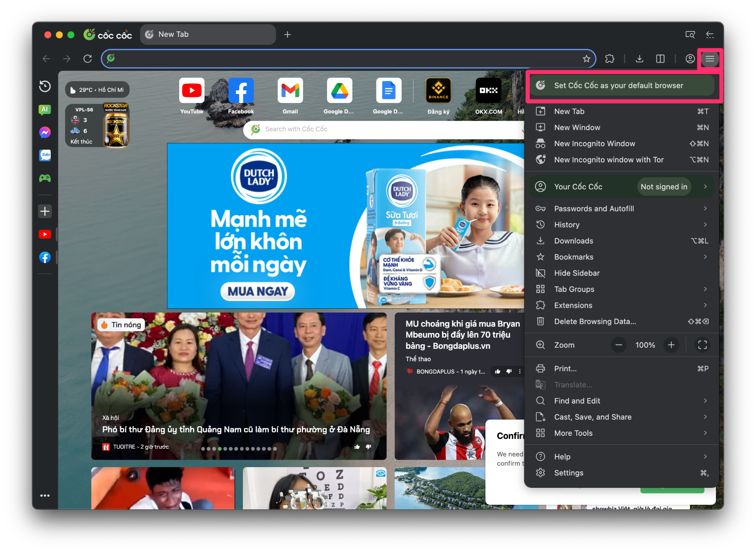
Task: Choose New Window from the menu
Action: 621,127
